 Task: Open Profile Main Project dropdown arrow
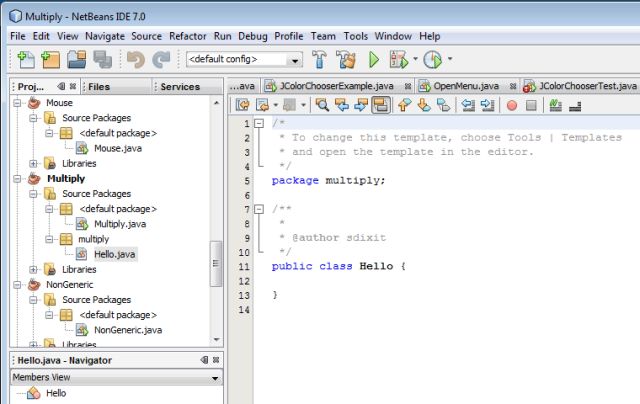(450, 59)
